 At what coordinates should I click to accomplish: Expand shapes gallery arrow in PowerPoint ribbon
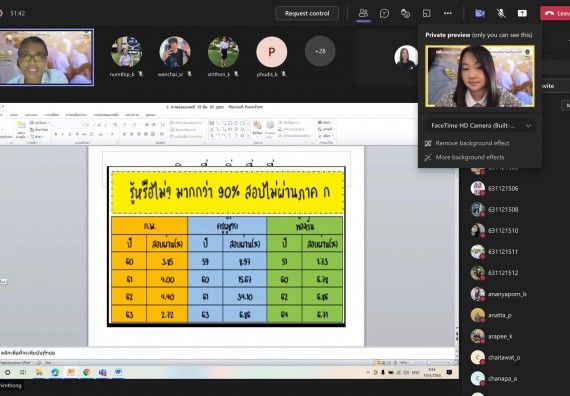tap(248, 135)
